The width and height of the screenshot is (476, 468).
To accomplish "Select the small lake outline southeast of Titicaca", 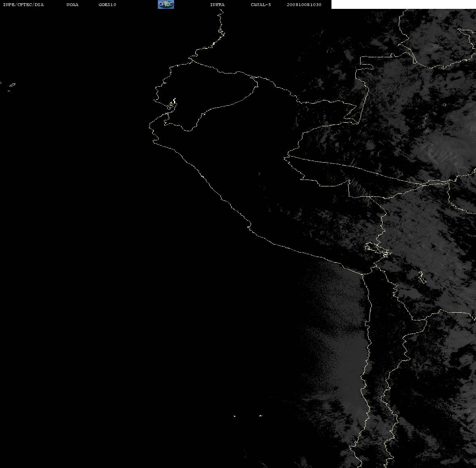I will [x=421, y=278].
